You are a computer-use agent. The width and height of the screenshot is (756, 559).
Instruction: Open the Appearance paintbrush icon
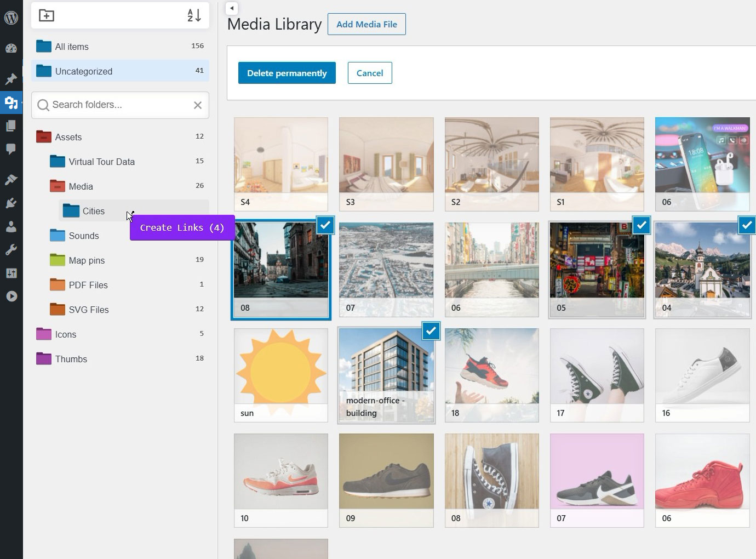11,180
